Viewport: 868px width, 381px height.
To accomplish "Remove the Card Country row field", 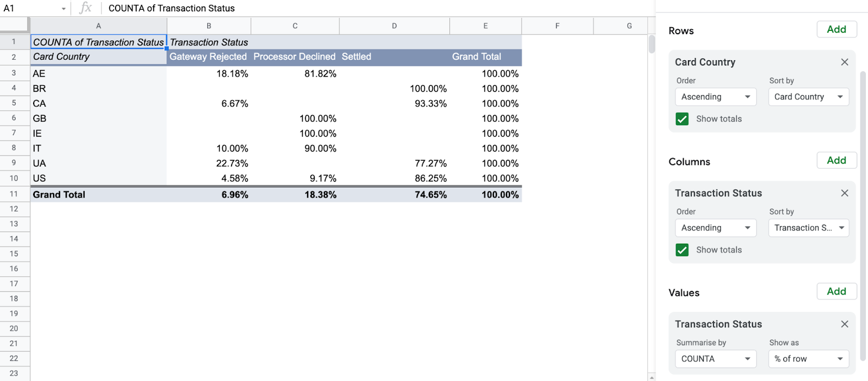I will coord(844,62).
